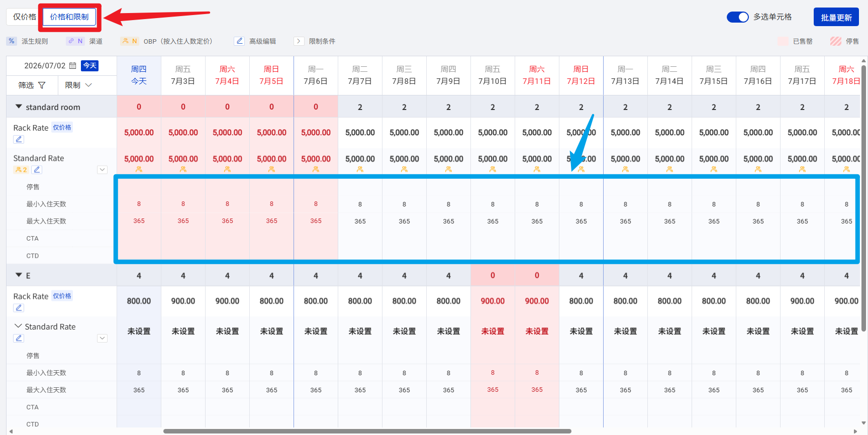This screenshot has width=868, height=435.
Task: Click the OBP people icon badge
Action: 130,41
